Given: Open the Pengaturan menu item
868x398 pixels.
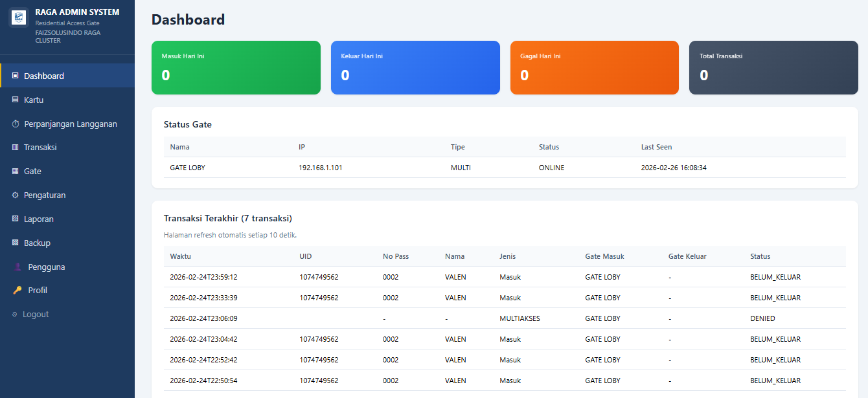Looking at the screenshot, I should click(x=45, y=195).
